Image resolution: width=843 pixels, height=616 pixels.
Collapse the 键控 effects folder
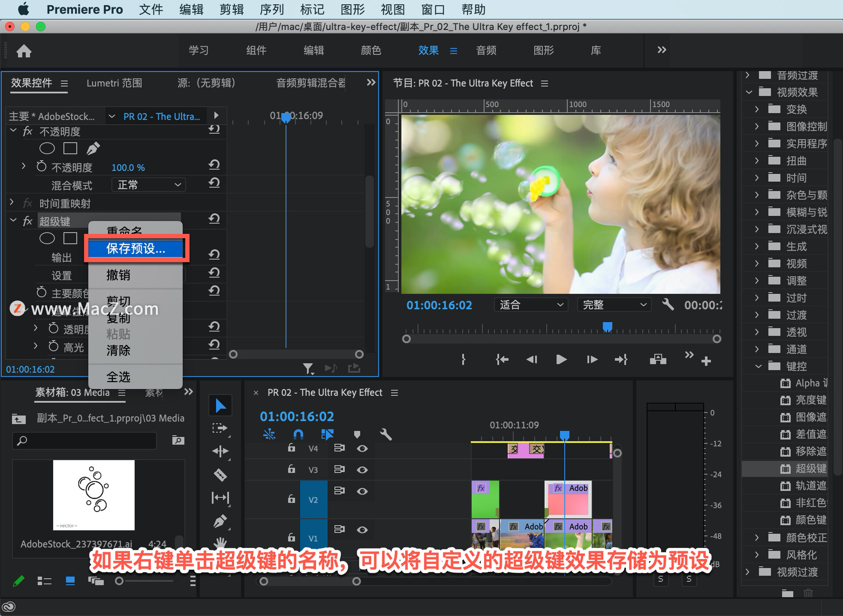point(758,366)
